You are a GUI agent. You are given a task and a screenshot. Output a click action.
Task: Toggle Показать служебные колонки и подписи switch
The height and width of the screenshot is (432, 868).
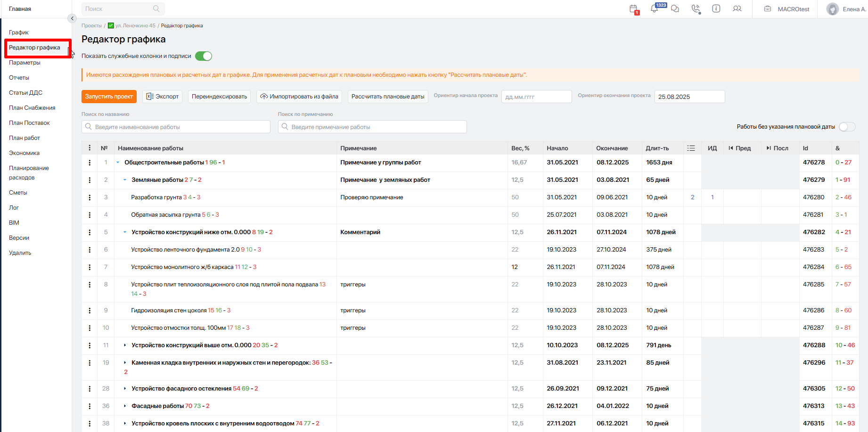tap(204, 56)
